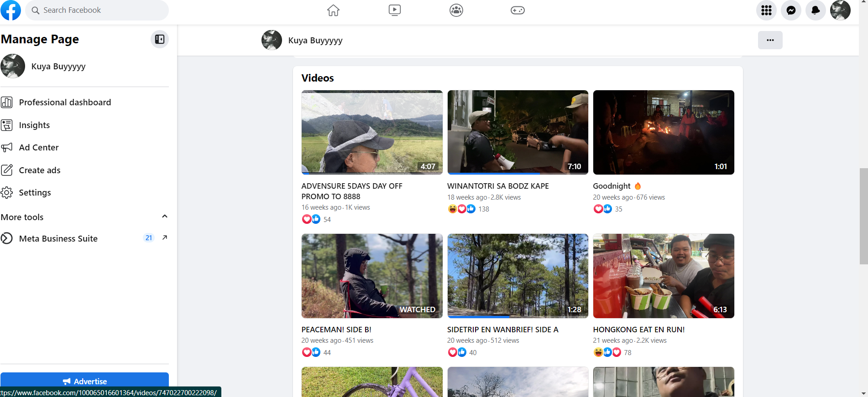The width and height of the screenshot is (868, 397).
Task: Click the page vertical scrollbar thumb
Action: tap(863, 216)
